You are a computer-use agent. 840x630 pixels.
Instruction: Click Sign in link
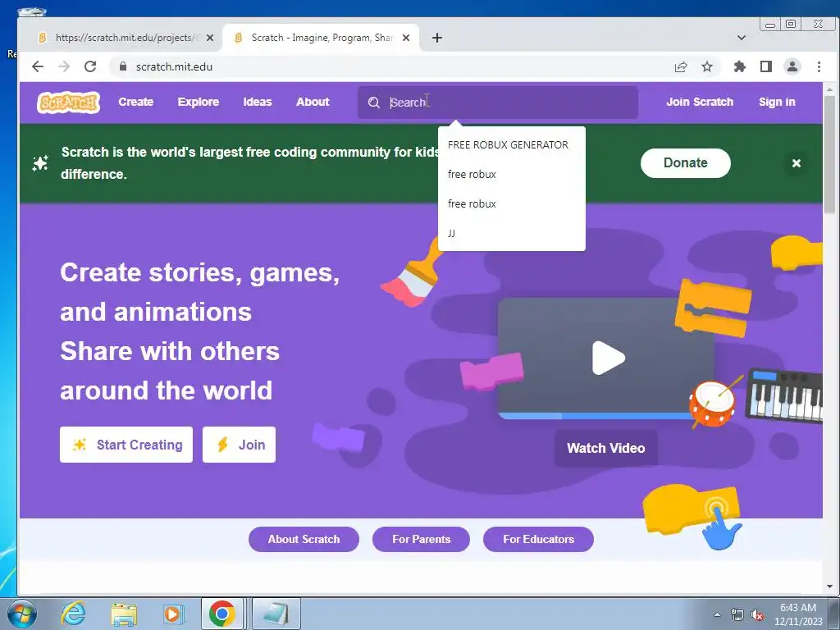tap(777, 102)
